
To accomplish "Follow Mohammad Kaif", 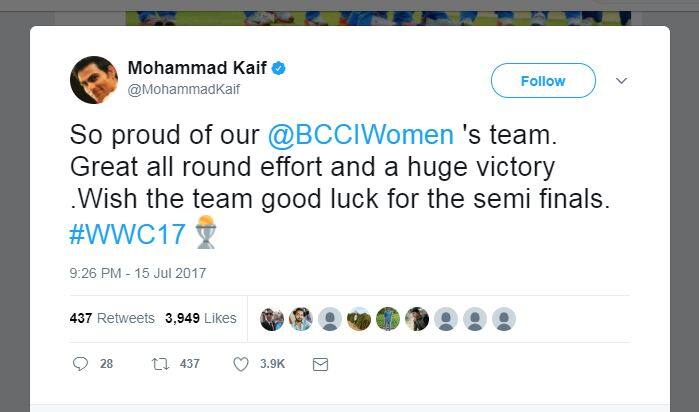I will click(x=543, y=80).
